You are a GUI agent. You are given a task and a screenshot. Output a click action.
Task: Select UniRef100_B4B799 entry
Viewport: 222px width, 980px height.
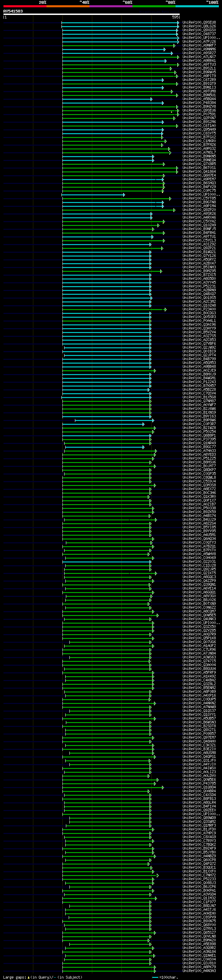[x=199, y=359]
